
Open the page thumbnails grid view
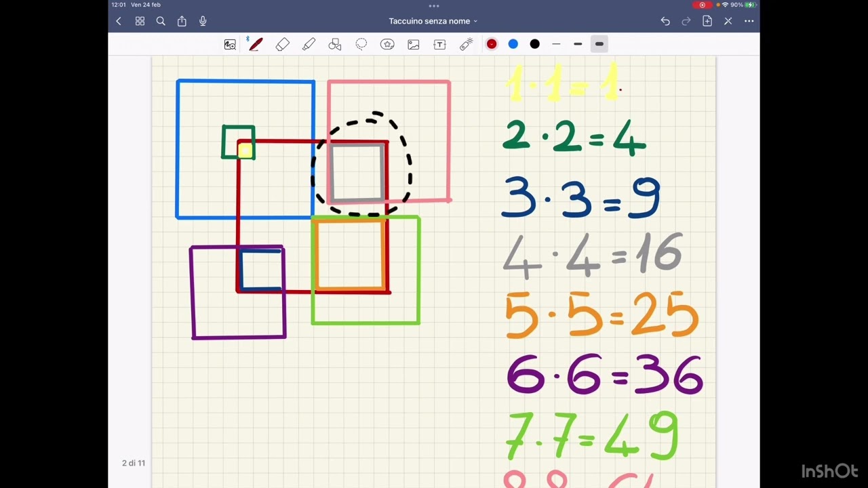click(140, 21)
